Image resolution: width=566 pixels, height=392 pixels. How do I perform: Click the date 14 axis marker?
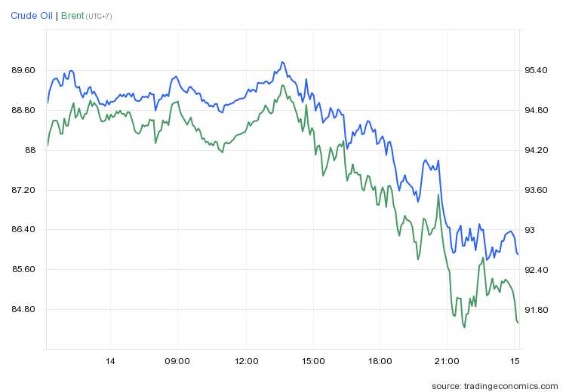pos(110,362)
